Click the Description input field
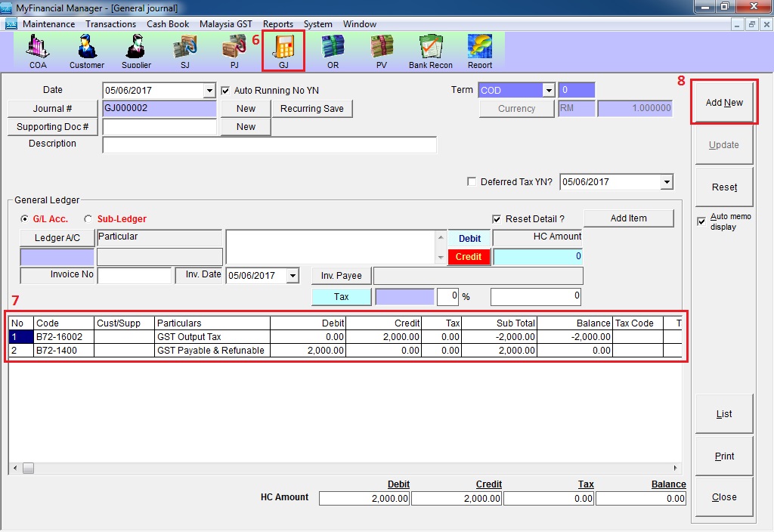The width and height of the screenshot is (774, 532). coord(269,145)
